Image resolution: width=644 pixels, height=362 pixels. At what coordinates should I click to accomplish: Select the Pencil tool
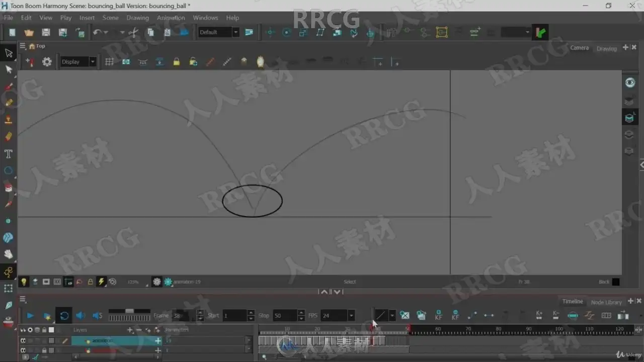tap(9, 103)
